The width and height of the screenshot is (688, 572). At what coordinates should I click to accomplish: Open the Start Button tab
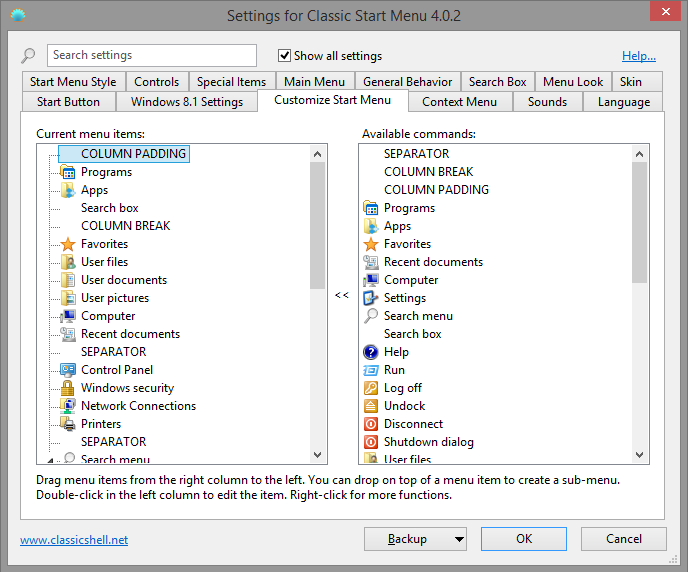tap(68, 102)
